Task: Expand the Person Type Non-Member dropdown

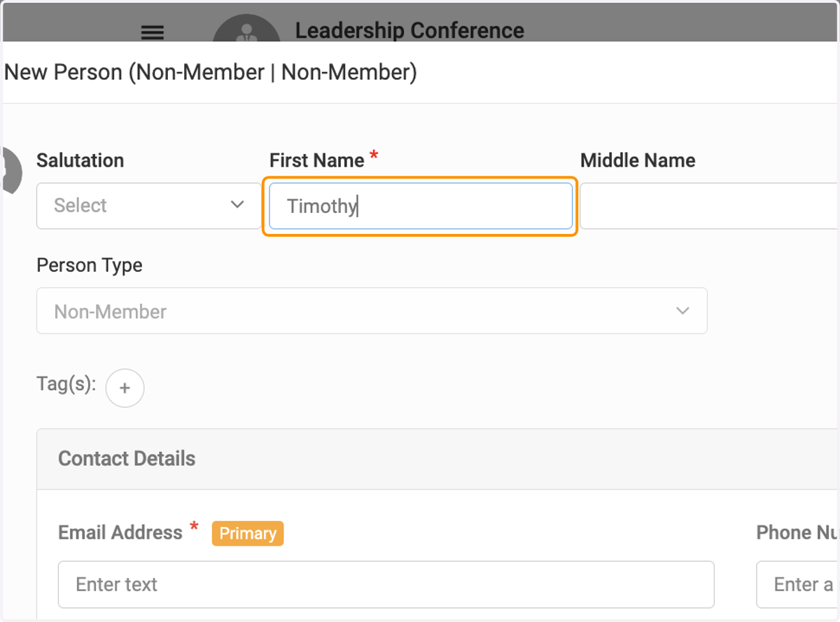Action: (x=372, y=311)
